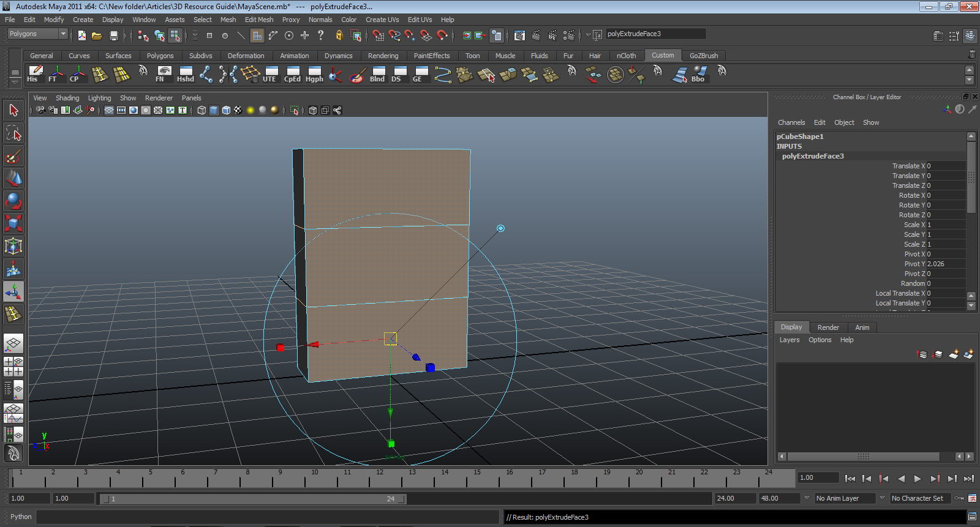980x527 pixels.
Task: Save scene with the floppy disk icon
Action: click(113, 36)
